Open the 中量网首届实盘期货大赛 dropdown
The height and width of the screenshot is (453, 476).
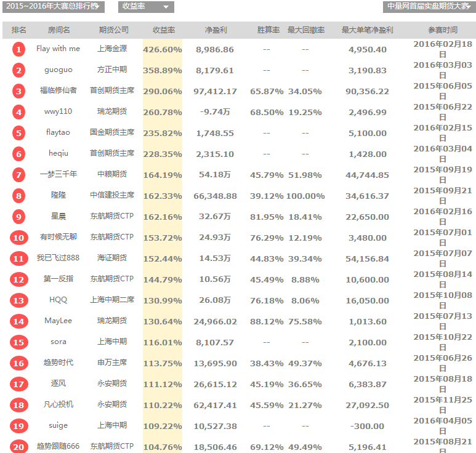[x=429, y=6]
